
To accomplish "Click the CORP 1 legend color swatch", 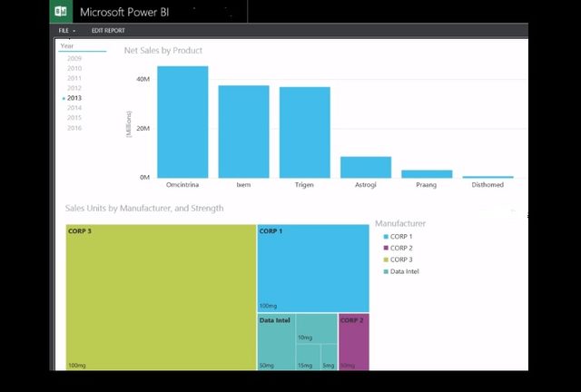I will (x=386, y=237).
